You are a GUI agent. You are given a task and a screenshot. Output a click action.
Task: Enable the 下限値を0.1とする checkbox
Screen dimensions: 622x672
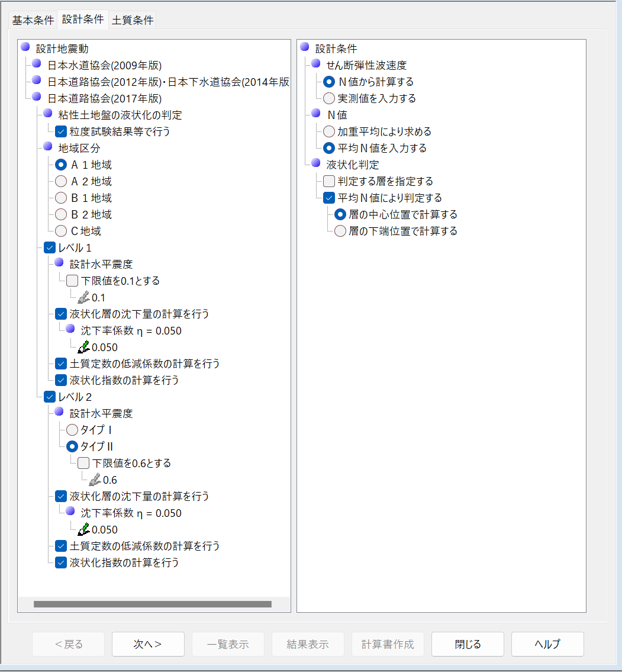point(72,281)
